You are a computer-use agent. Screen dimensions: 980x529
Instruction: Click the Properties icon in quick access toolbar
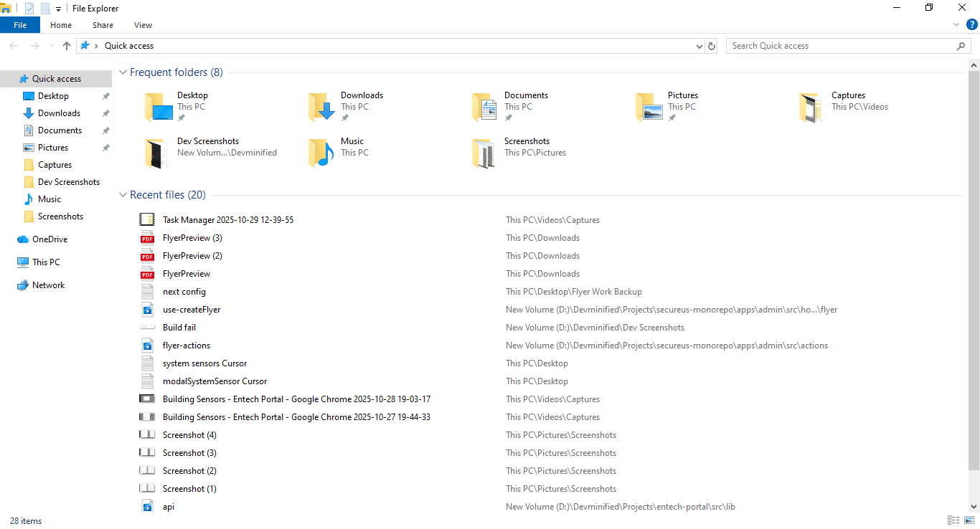click(x=29, y=9)
